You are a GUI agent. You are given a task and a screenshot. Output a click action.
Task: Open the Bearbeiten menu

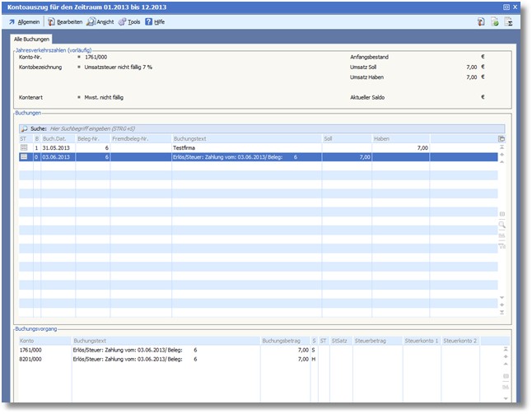click(65, 21)
